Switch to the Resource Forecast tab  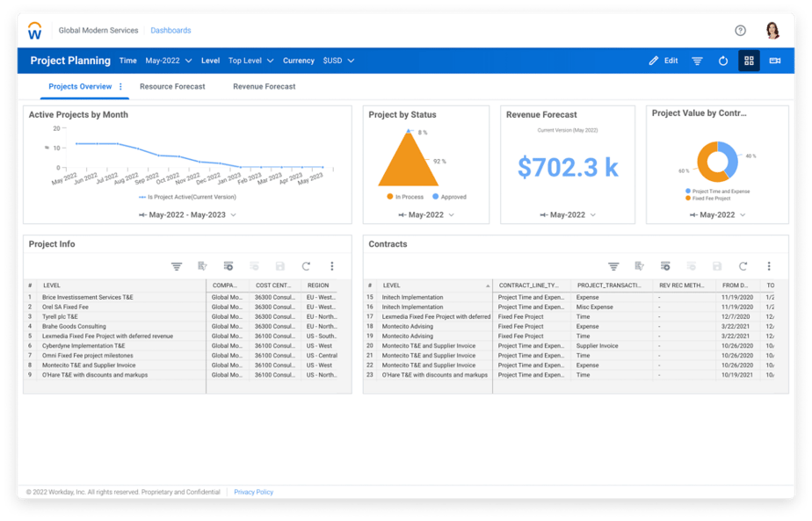[172, 86]
